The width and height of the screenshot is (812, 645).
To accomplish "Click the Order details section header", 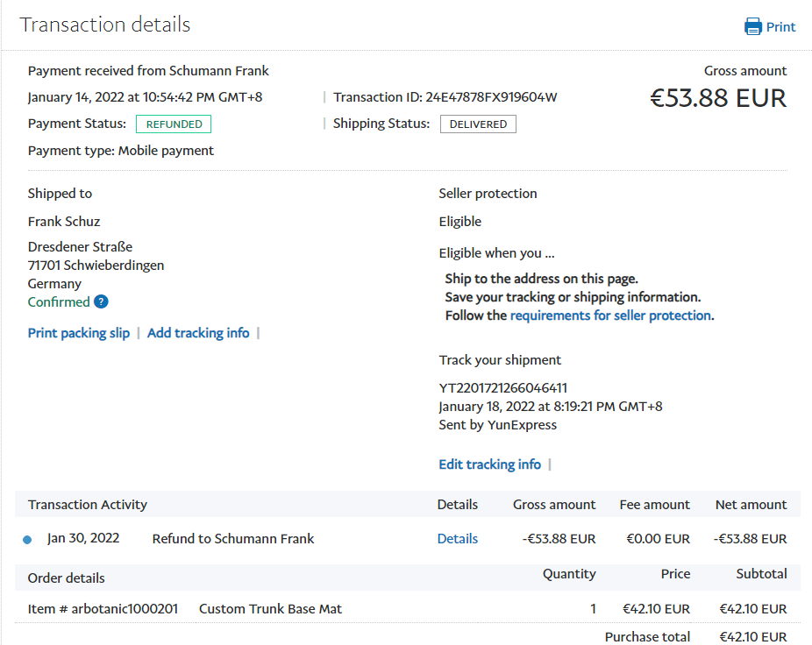I will pos(67,578).
